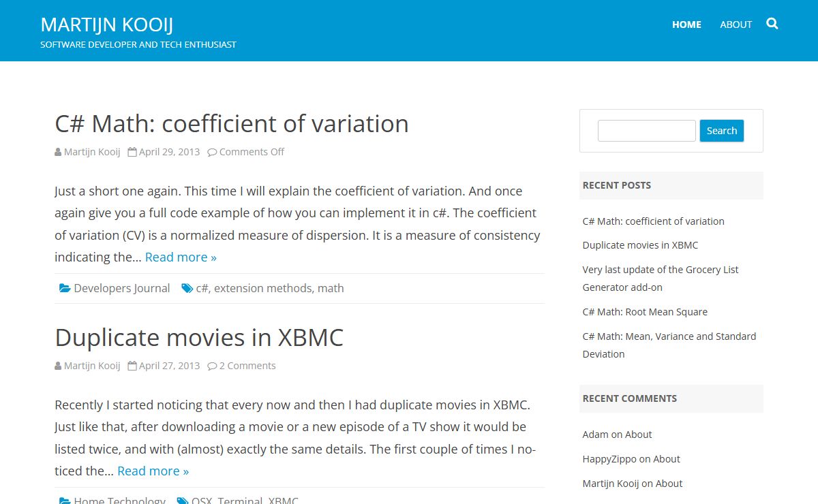
Task: Click the comment bubble icon before Comments Off
Action: [x=212, y=152]
